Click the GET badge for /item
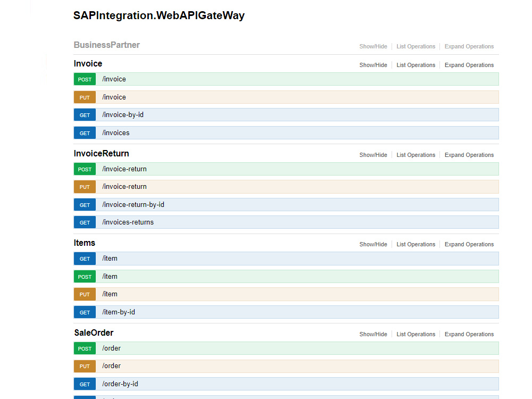Viewport: 532px width, 399px height. [x=85, y=259]
